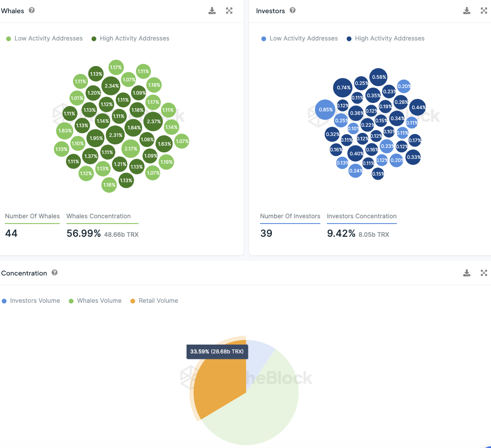Select the 0.85% investor bubble
The image size is (491, 448).
point(325,110)
